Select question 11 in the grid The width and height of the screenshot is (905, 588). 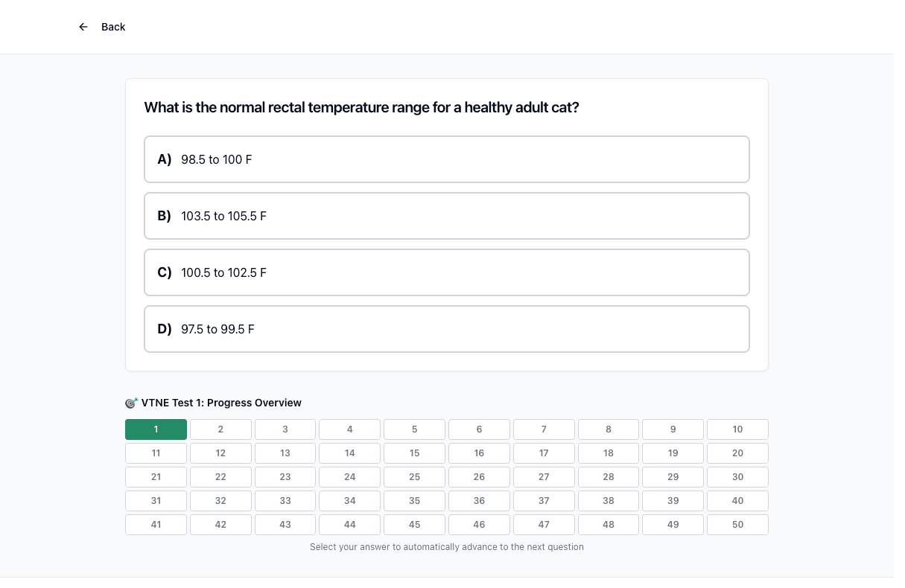(156, 453)
